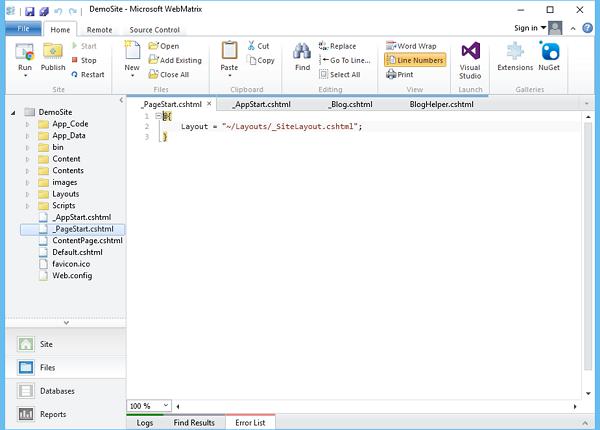Open the Help question mark icon
This screenshot has width=600, height=430.
(x=587, y=28)
